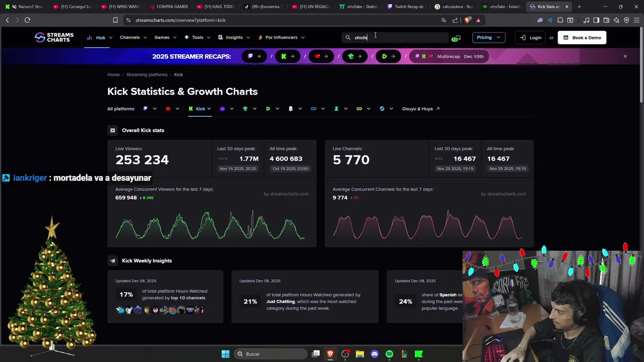Open the Tools dropdown
The height and width of the screenshot is (362, 644).
197,37
